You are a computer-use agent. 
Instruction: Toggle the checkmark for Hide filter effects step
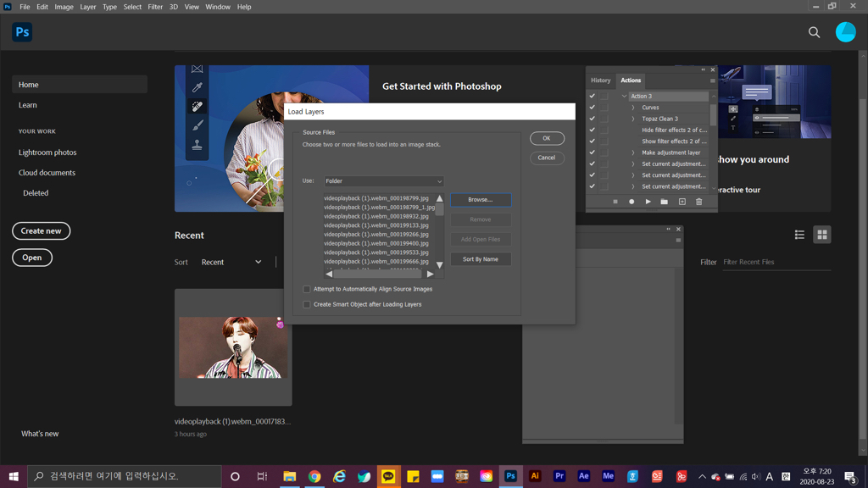pos(592,130)
